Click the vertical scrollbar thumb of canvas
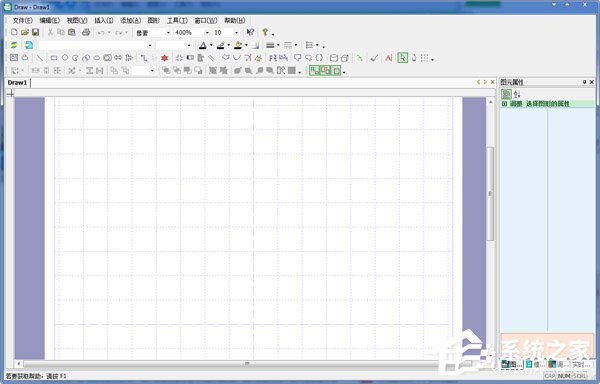The height and width of the screenshot is (384, 600). point(490,194)
